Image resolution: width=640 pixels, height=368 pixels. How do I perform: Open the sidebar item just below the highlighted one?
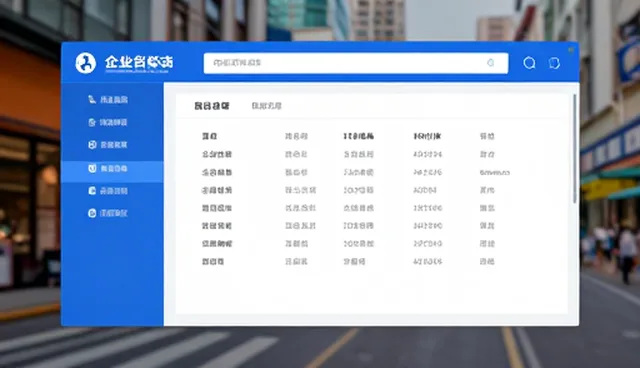pyautogui.click(x=108, y=191)
